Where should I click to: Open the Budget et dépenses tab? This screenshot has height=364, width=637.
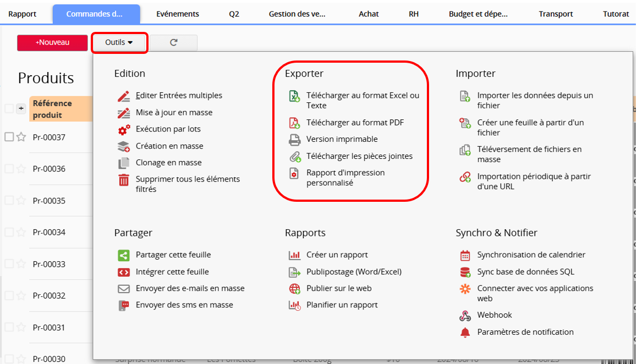click(477, 14)
